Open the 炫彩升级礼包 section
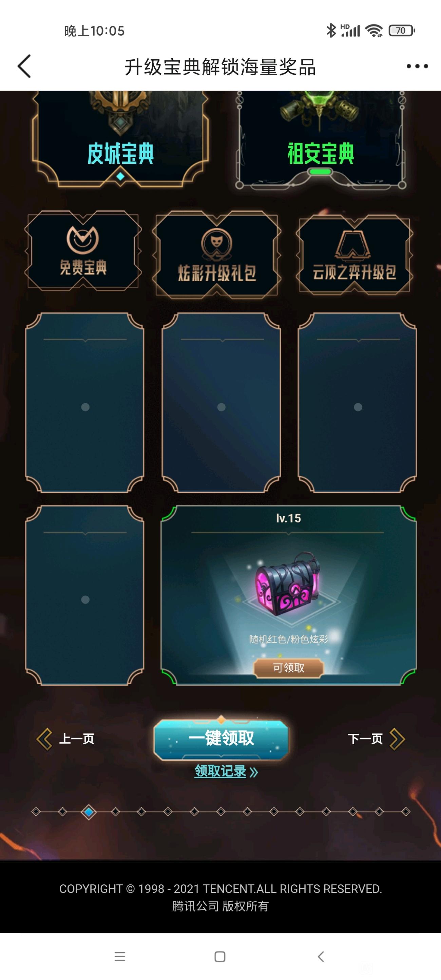Image resolution: width=441 pixels, height=980 pixels. coord(217,254)
